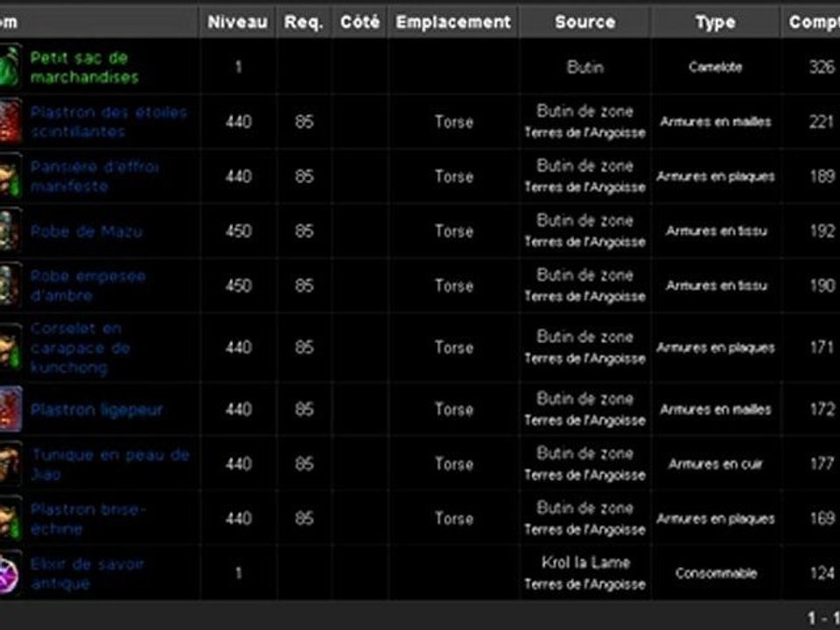Click the Plastron des étoiles scintillantes icon
Viewport: 840px width, 630px height.
(10, 122)
